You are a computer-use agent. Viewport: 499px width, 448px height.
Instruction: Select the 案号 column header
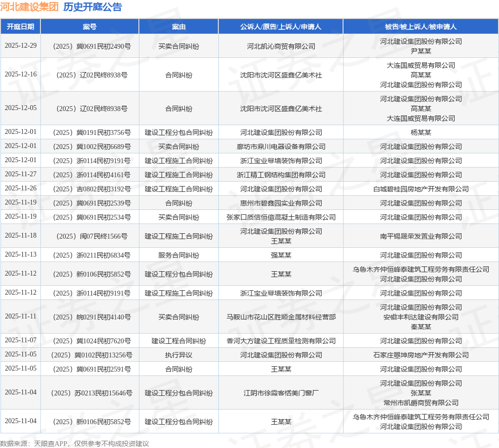coord(90,27)
